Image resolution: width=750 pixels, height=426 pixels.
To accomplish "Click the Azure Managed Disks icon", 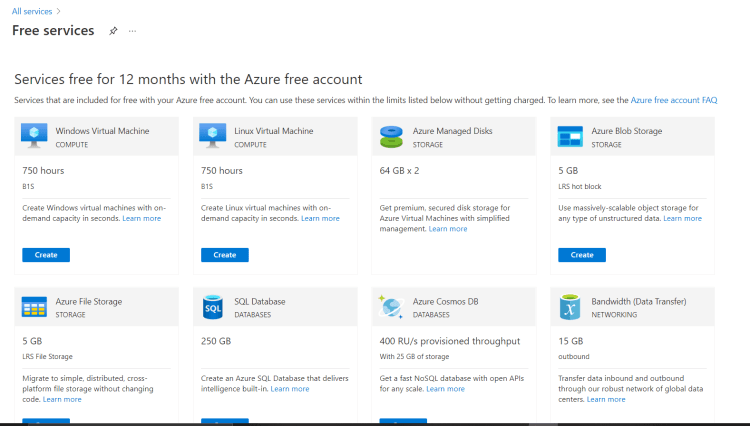I will pyautogui.click(x=391, y=137).
